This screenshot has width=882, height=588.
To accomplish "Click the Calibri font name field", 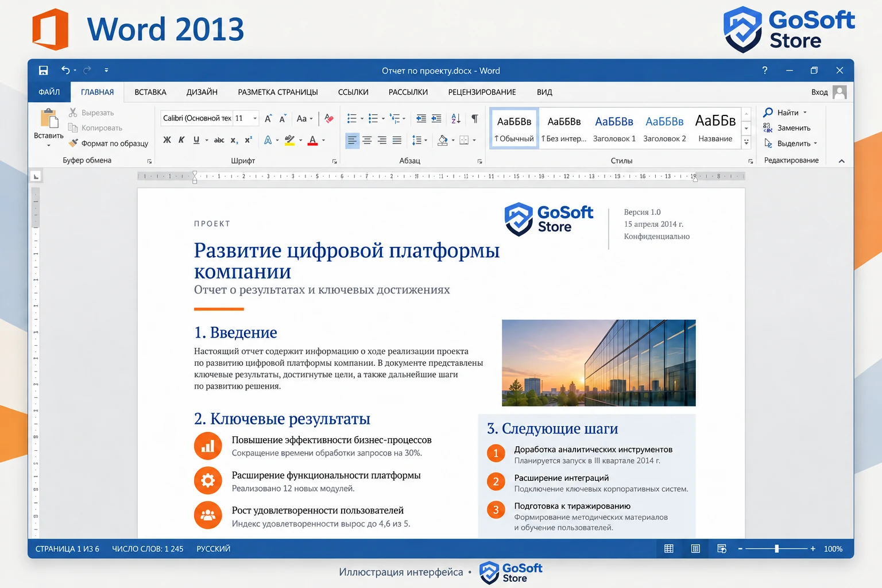I will (196, 118).
